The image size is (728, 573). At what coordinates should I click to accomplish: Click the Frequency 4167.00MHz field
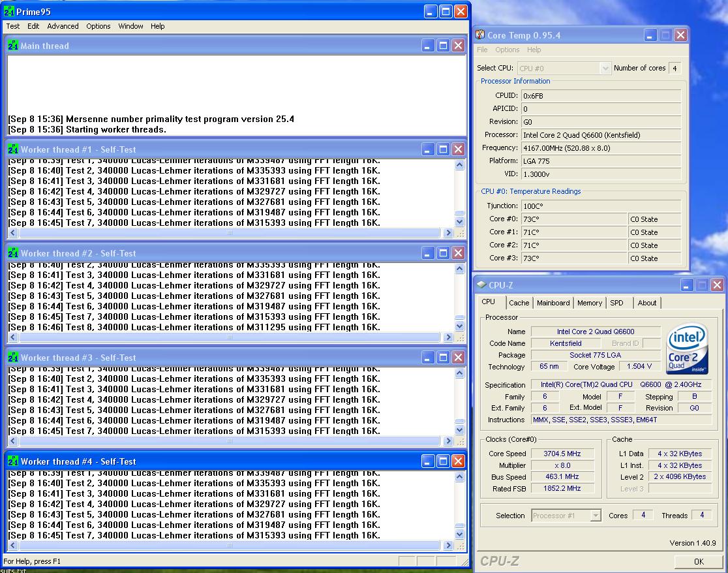(601, 148)
